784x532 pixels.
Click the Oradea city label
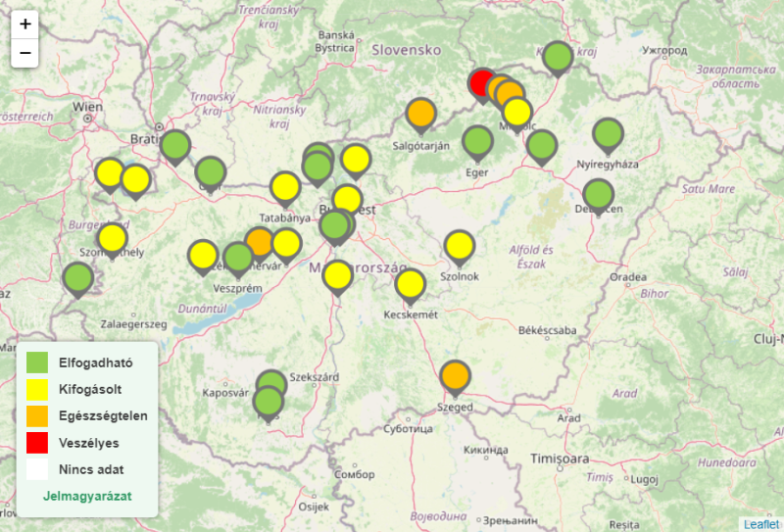pyautogui.click(x=628, y=277)
